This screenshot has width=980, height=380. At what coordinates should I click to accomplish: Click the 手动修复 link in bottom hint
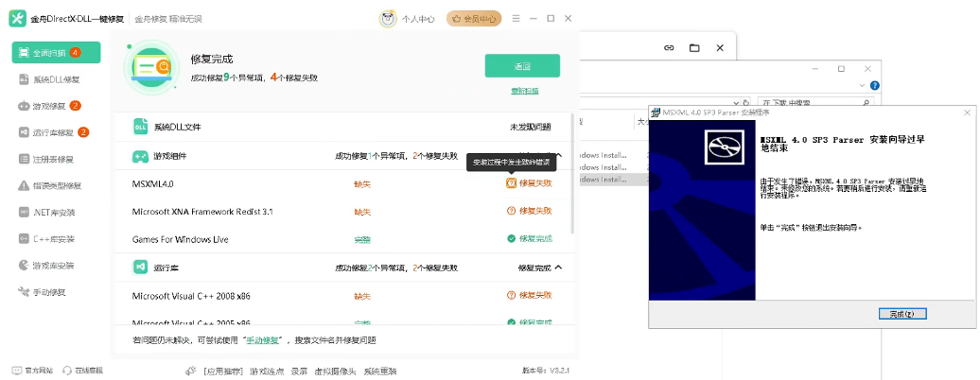tap(263, 340)
